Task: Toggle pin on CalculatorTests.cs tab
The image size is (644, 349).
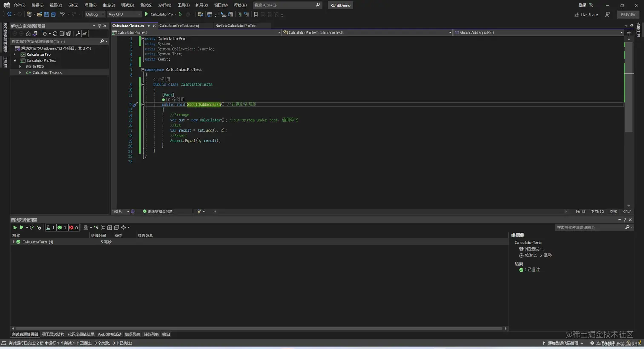Action: (x=149, y=26)
